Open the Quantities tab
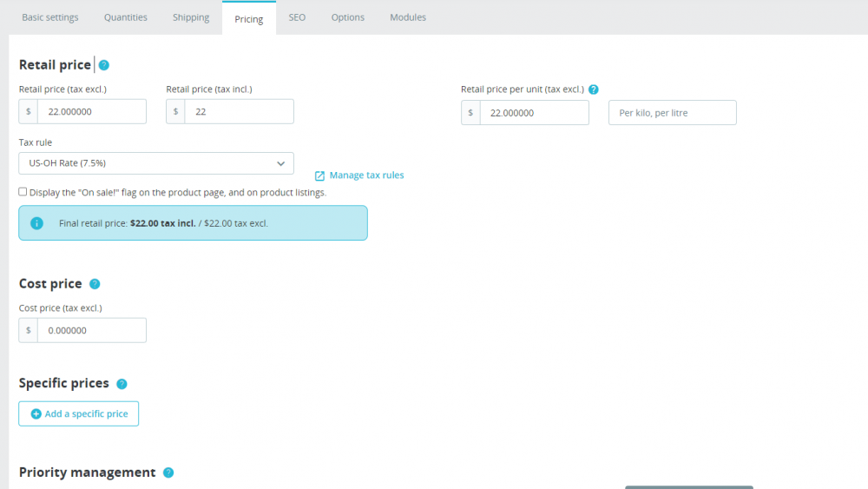 126,17
